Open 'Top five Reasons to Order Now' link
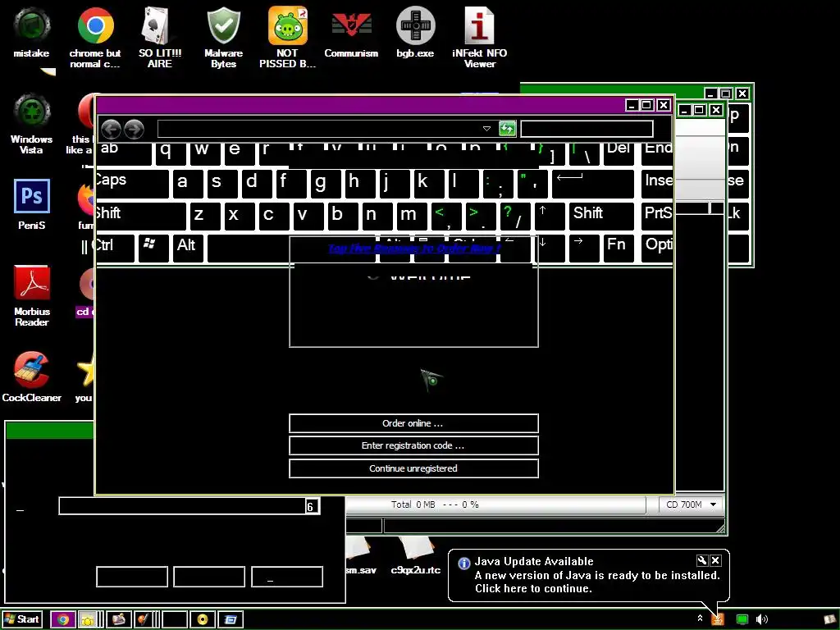The image size is (840, 630). (x=414, y=249)
